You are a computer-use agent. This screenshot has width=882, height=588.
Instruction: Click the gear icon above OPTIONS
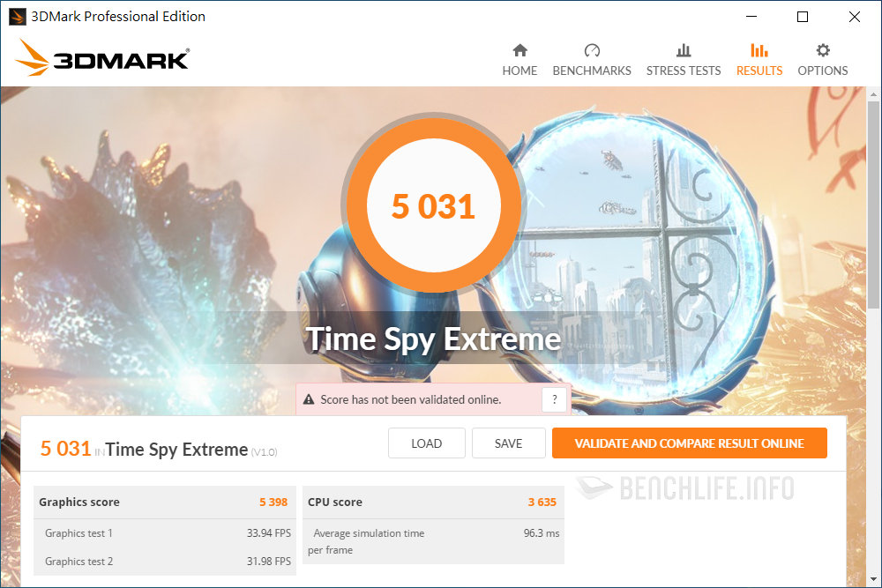tap(823, 50)
